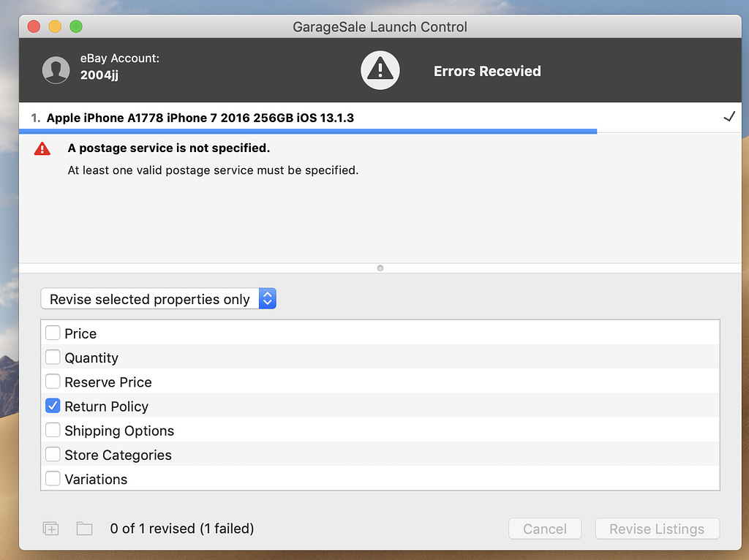The height and width of the screenshot is (560, 749).
Task: Click the Cancel button
Action: click(544, 529)
